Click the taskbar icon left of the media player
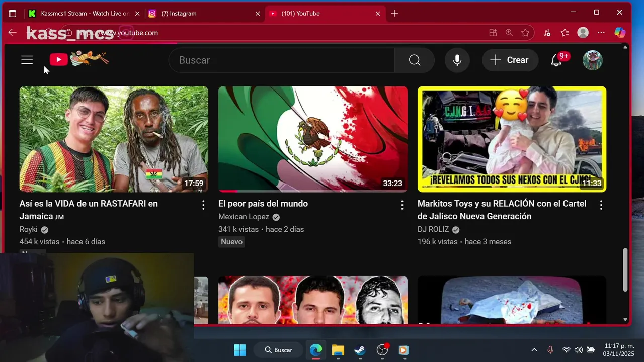 pos(382,350)
